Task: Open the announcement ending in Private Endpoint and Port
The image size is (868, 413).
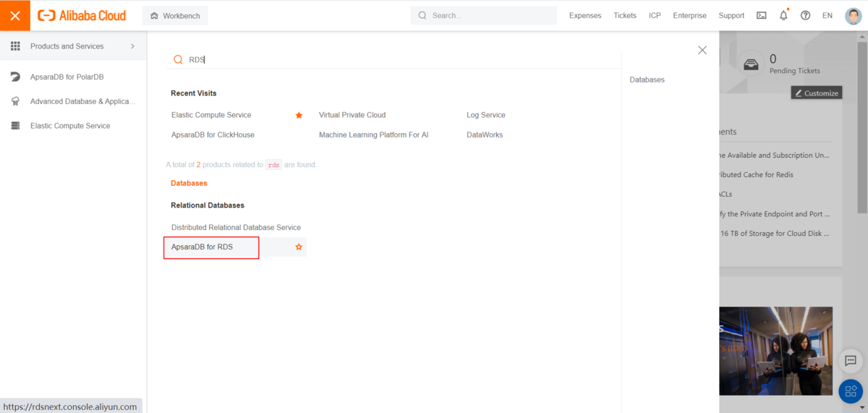Action: point(775,213)
